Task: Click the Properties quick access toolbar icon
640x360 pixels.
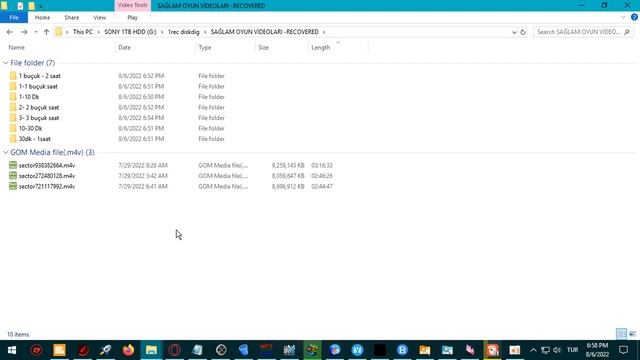Action: click(20, 6)
